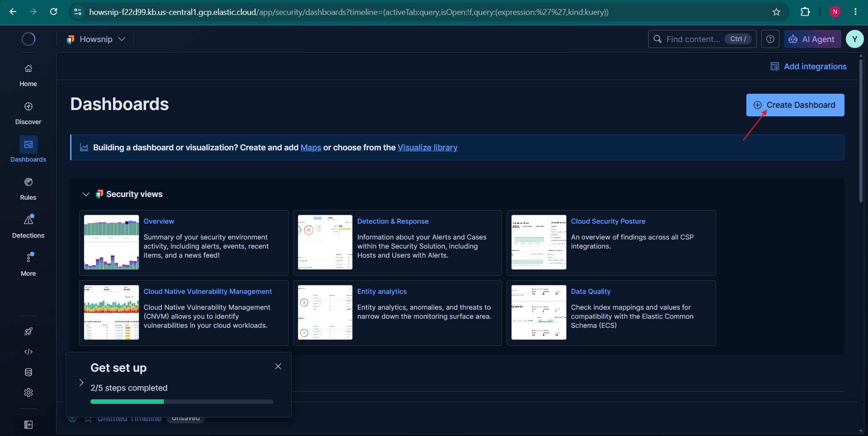Open the Overview security view link
Screen dimensions: 868x436
[159, 221]
